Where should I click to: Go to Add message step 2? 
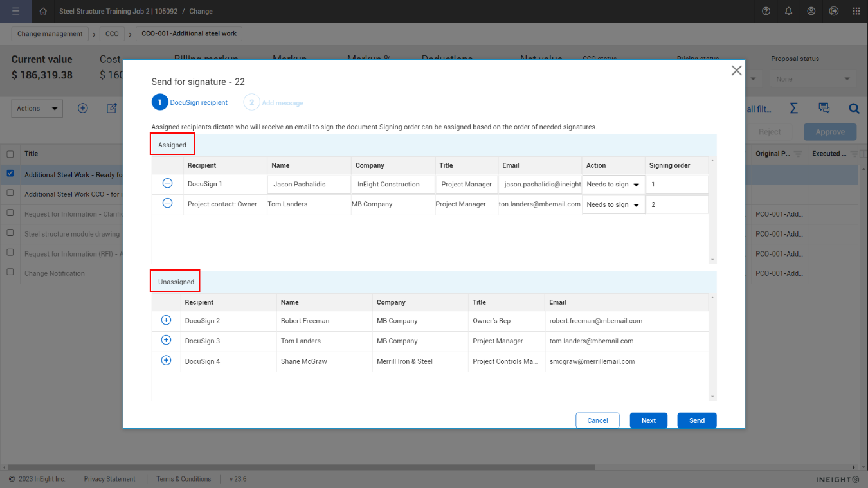pos(275,103)
